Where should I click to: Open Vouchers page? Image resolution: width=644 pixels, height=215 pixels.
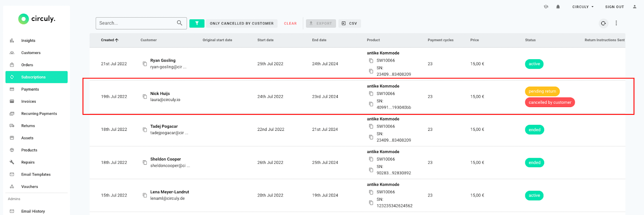tap(37, 187)
